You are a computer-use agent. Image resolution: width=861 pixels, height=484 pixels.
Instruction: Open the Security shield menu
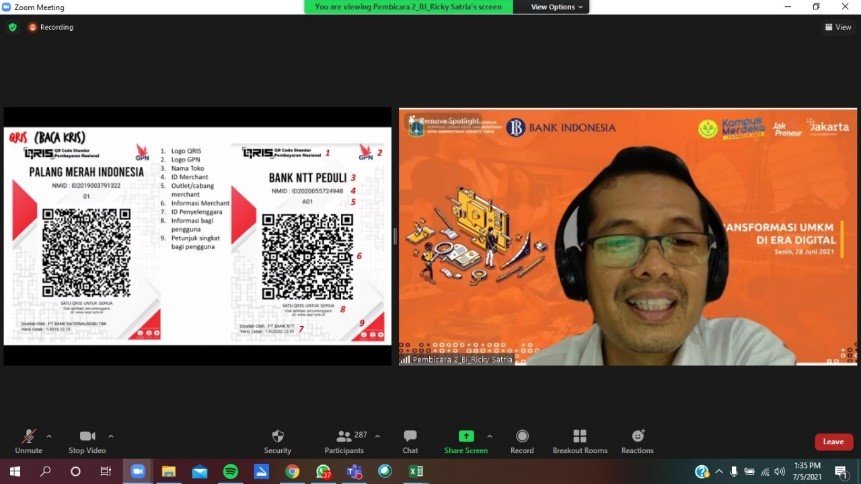[277, 442]
